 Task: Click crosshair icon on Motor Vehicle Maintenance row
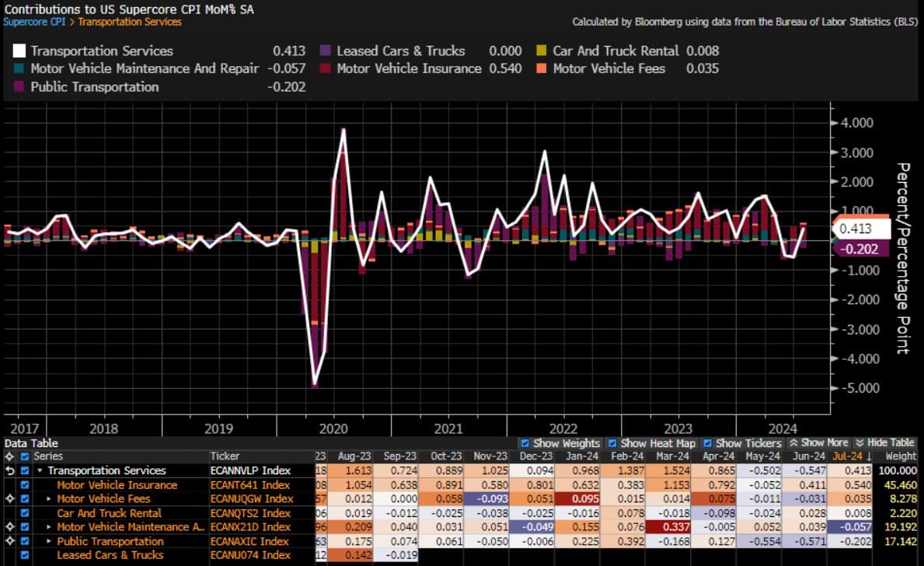point(10,527)
